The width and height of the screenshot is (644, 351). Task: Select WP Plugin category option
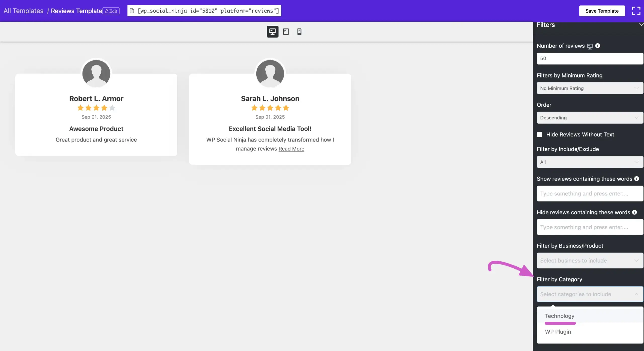(558, 332)
